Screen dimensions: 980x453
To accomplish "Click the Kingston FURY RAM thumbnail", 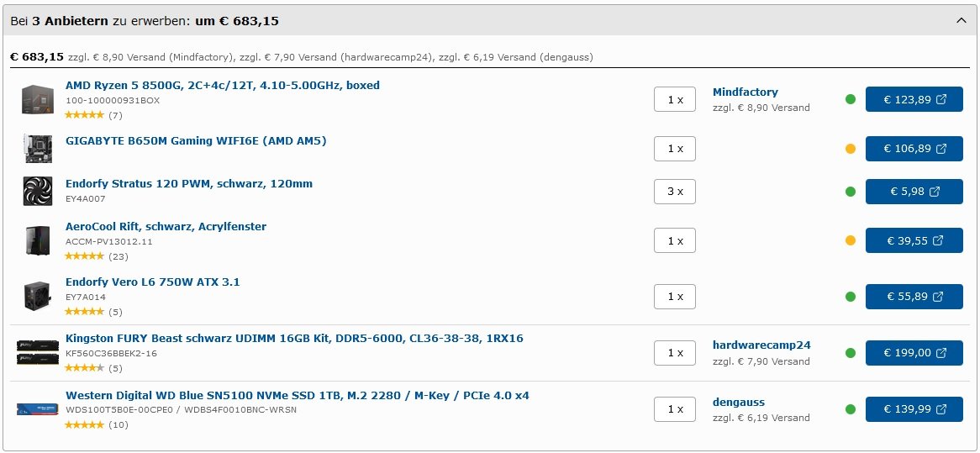I will pyautogui.click(x=38, y=352).
